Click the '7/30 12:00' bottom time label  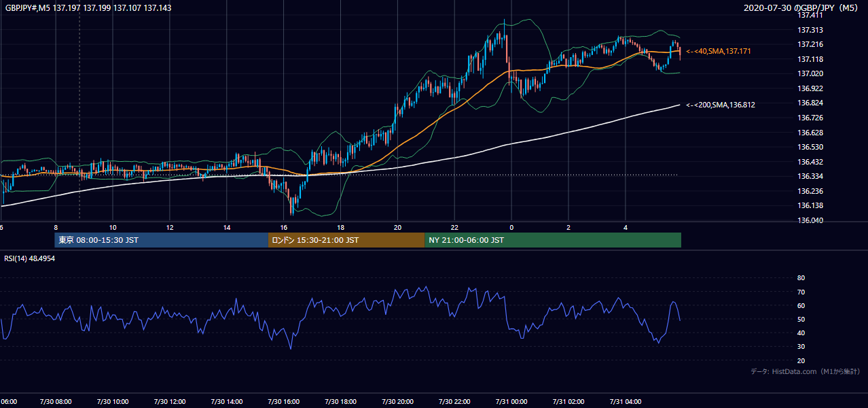[x=170, y=402]
